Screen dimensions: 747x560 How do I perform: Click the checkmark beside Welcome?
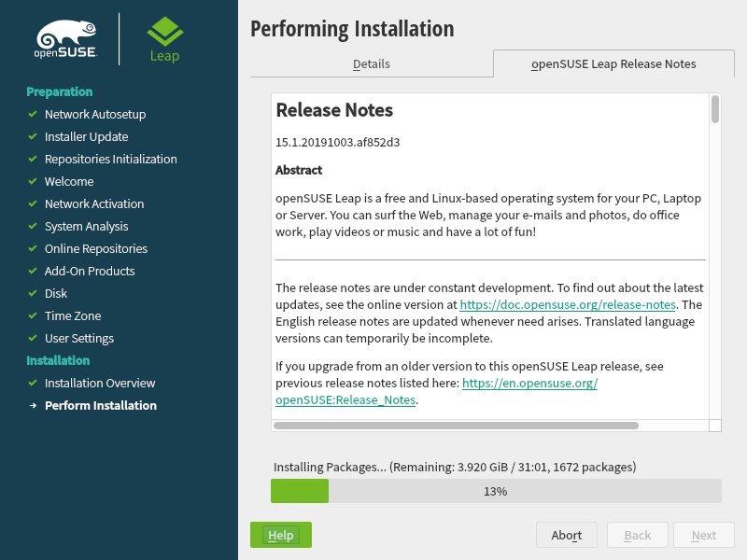(33, 181)
